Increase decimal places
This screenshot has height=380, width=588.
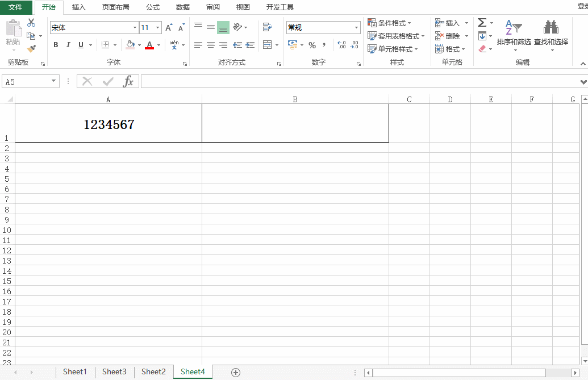tap(341, 45)
